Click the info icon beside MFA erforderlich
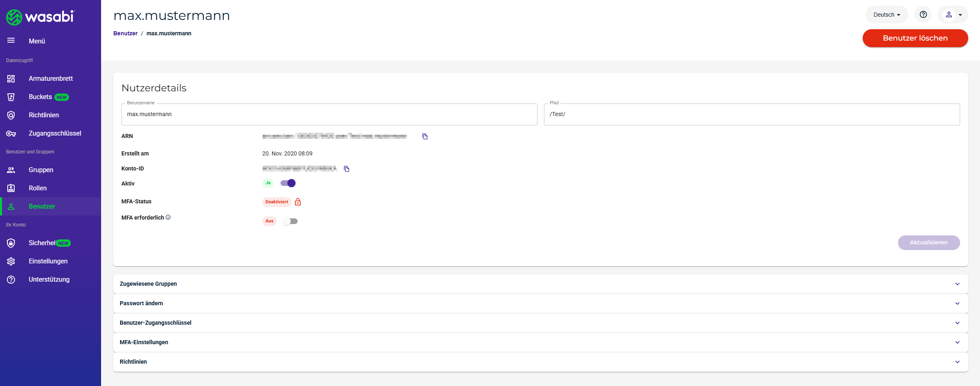The height and width of the screenshot is (386, 980). (168, 218)
